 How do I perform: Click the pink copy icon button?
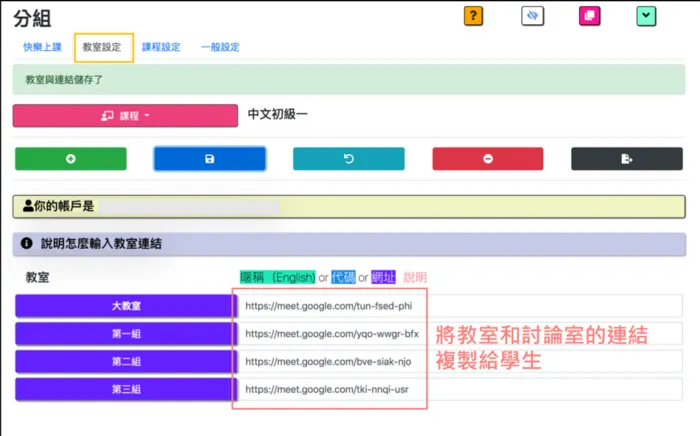590,17
